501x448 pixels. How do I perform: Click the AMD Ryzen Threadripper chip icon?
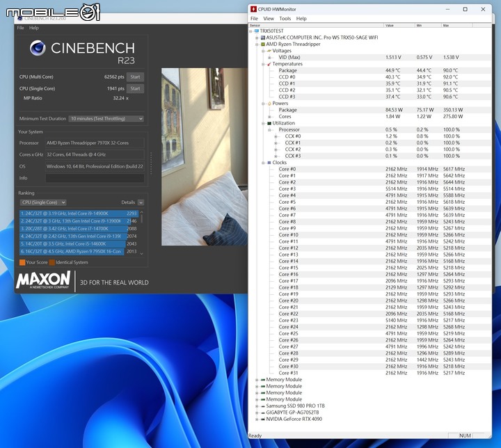pos(263,44)
